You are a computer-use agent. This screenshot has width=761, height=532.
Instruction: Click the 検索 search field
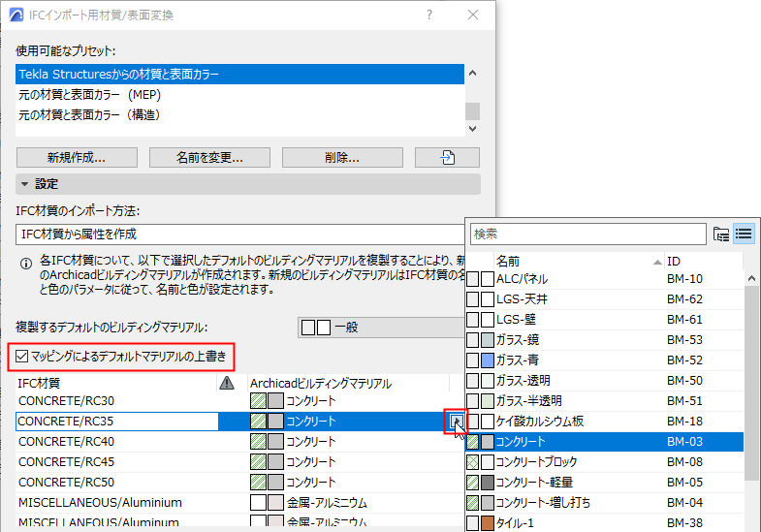(x=587, y=235)
